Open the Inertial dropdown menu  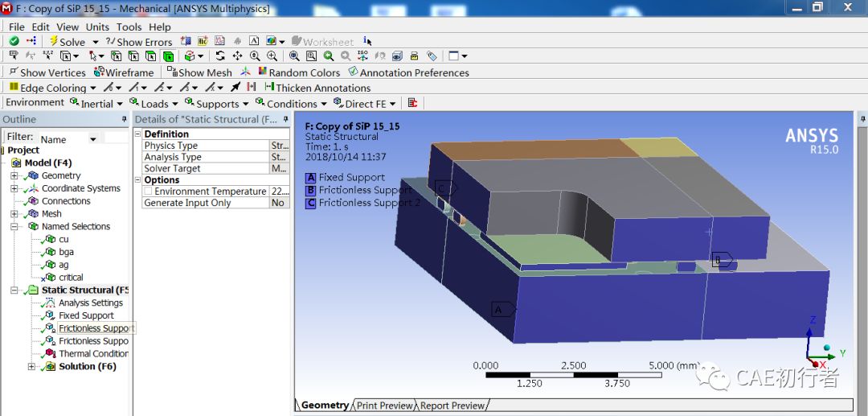pyautogui.click(x=96, y=104)
